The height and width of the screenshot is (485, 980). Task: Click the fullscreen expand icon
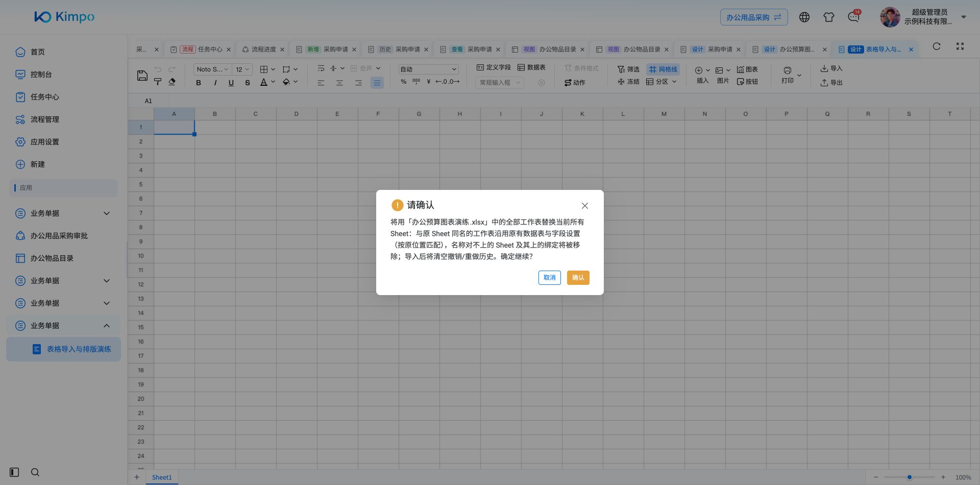click(x=960, y=46)
